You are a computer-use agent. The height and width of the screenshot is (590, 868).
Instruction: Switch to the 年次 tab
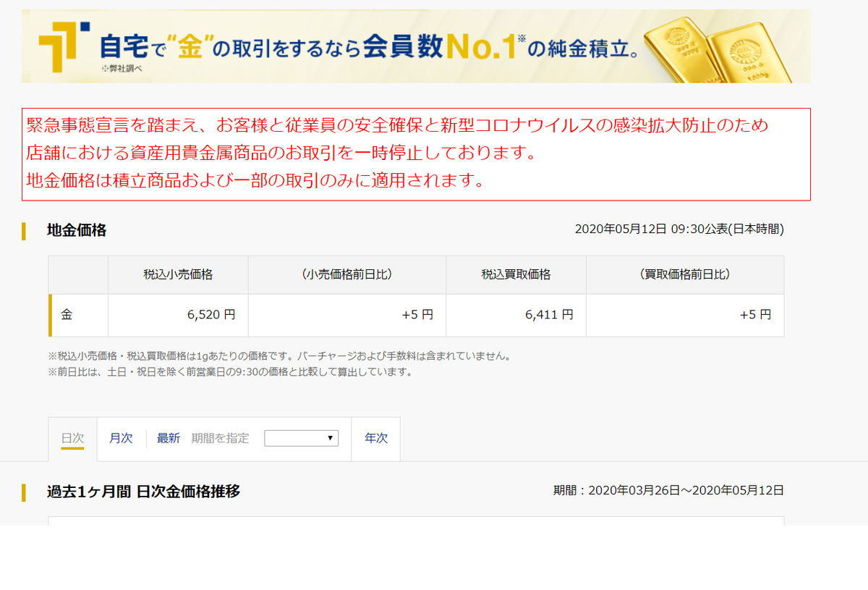coord(375,439)
